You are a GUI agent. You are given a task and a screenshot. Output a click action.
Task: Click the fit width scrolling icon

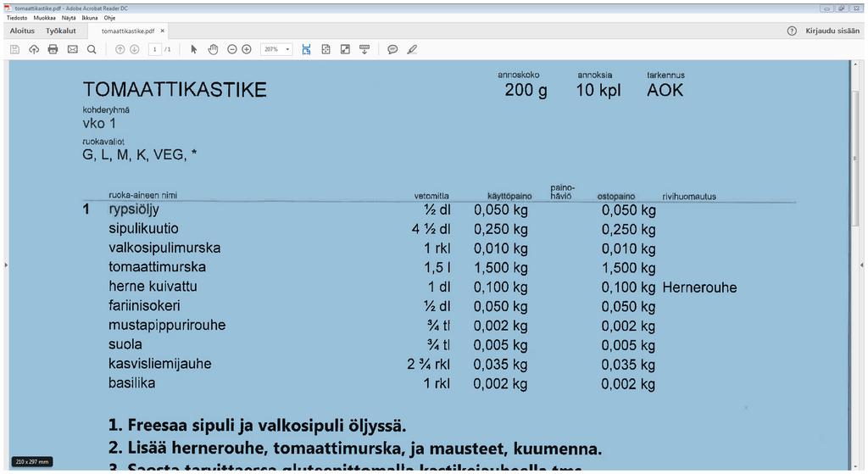pos(306,49)
